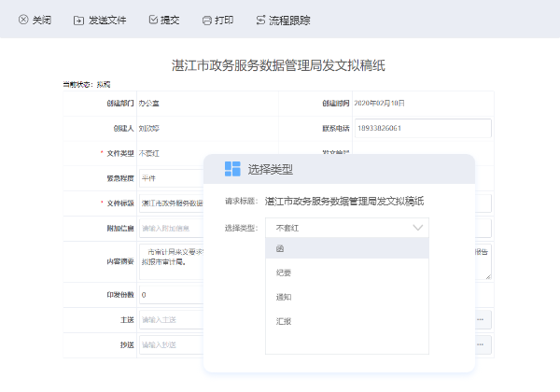560x392 pixels.
Task: Click the 流程跟踪 toolbar label
Action: tap(289, 20)
